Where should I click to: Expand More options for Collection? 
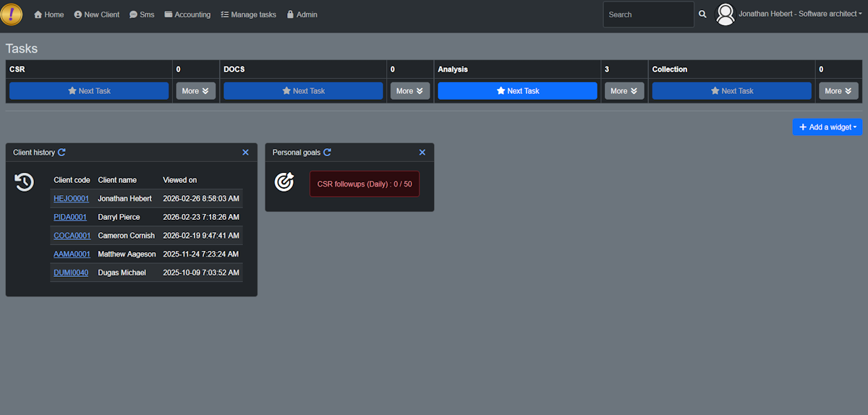pyautogui.click(x=839, y=91)
